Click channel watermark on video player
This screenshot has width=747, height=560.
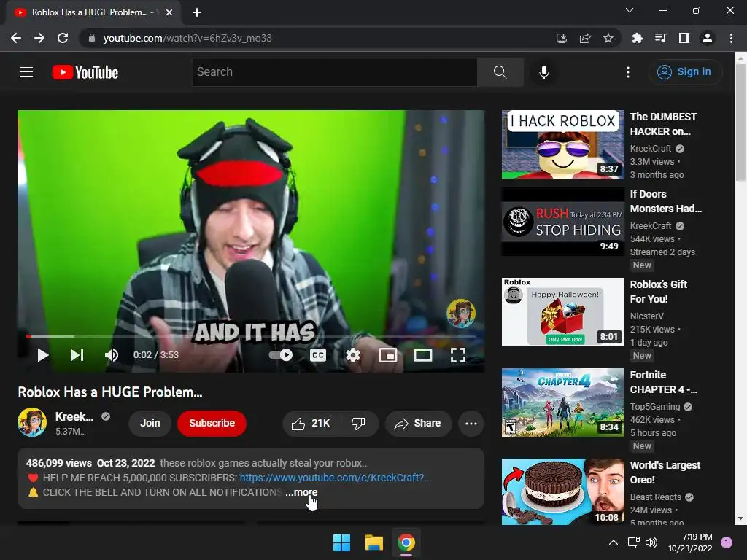click(461, 314)
